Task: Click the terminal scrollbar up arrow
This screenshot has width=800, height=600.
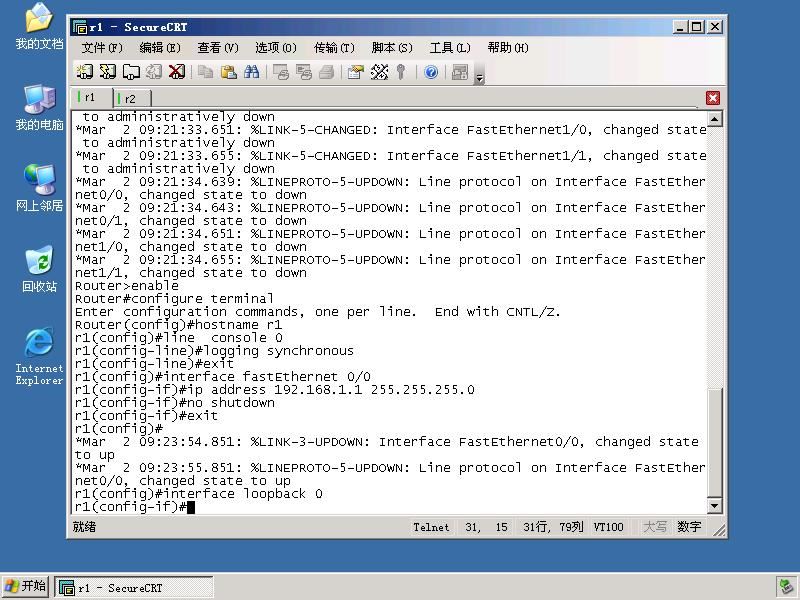Action: click(715, 119)
